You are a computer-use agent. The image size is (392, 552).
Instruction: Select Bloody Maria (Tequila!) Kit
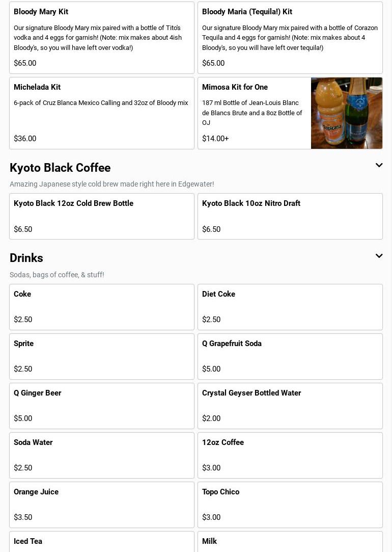coord(290,38)
